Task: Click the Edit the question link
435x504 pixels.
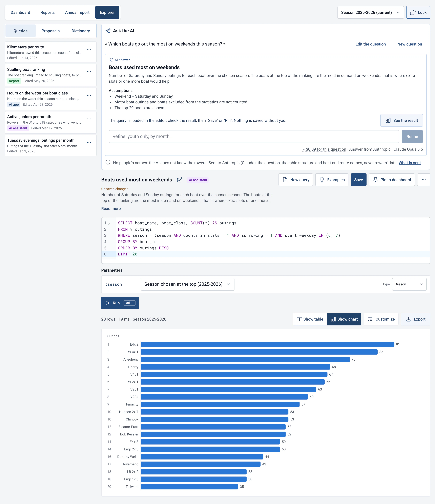Action: coord(370,44)
